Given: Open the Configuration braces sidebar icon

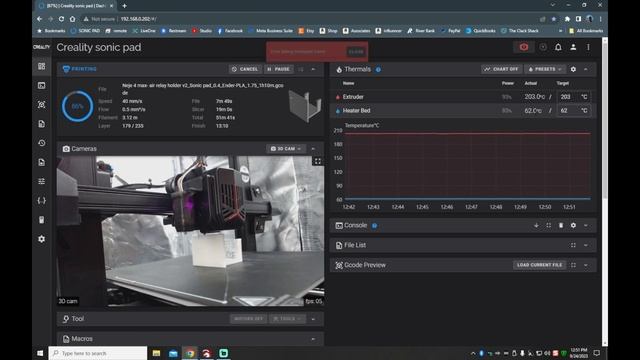Looking at the screenshot, I should (x=42, y=200).
